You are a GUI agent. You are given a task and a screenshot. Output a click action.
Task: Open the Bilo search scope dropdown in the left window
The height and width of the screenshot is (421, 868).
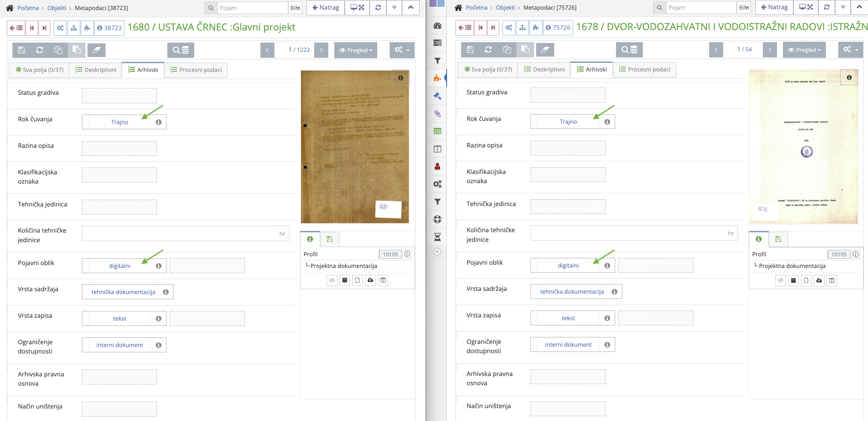coord(295,8)
